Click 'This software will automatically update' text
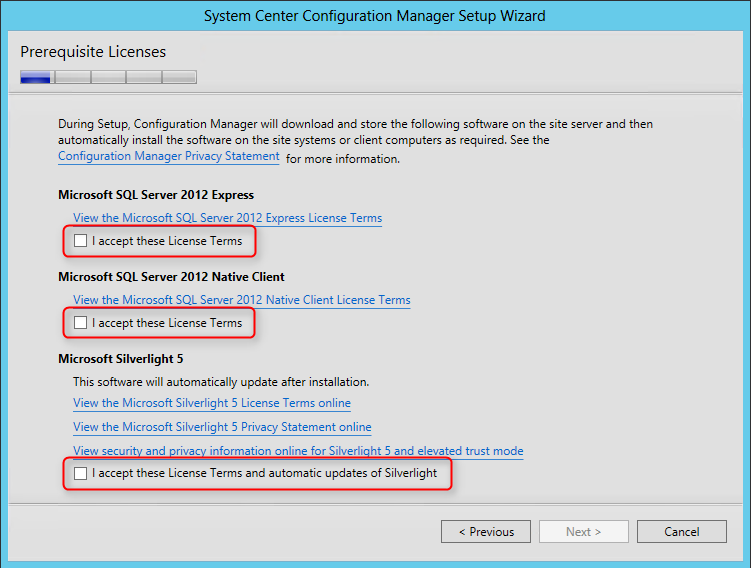 pyautogui.click(x=221, y=382)
